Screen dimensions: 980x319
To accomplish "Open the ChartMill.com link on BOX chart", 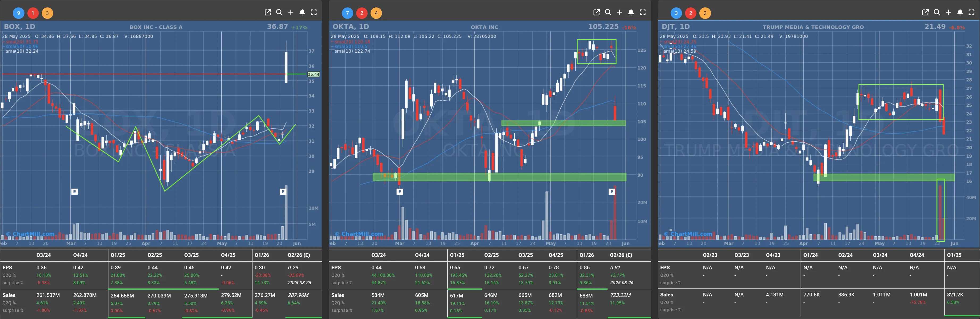I will pyautogui.click(x=31, y=234).
